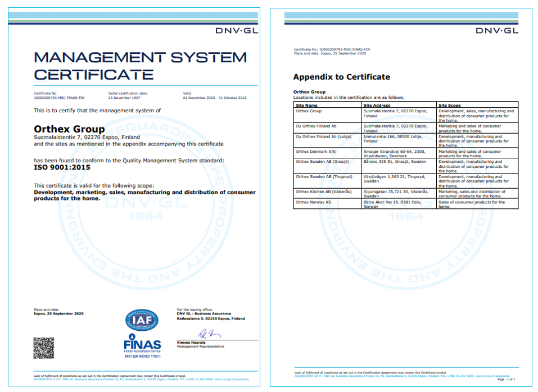Click the Lohja address cell starting "Immulantie 166"
Image resolution: width=538 pixels, height=392 pixels.
coord(399,140)
